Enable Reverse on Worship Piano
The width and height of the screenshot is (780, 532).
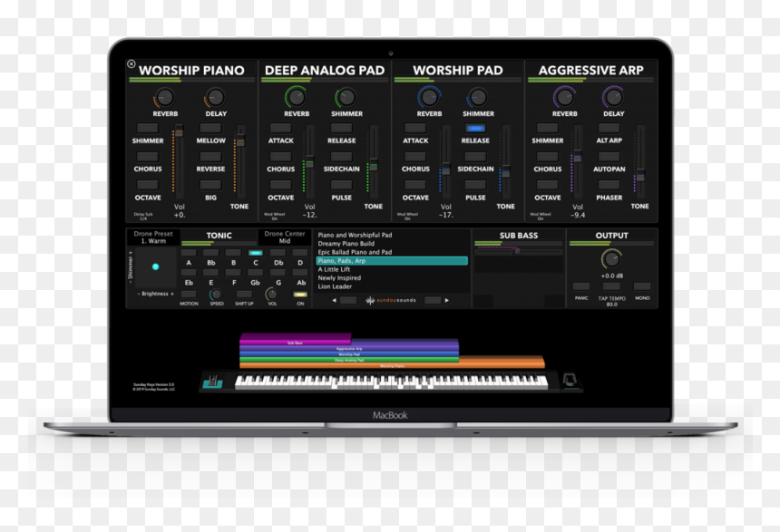210,157
